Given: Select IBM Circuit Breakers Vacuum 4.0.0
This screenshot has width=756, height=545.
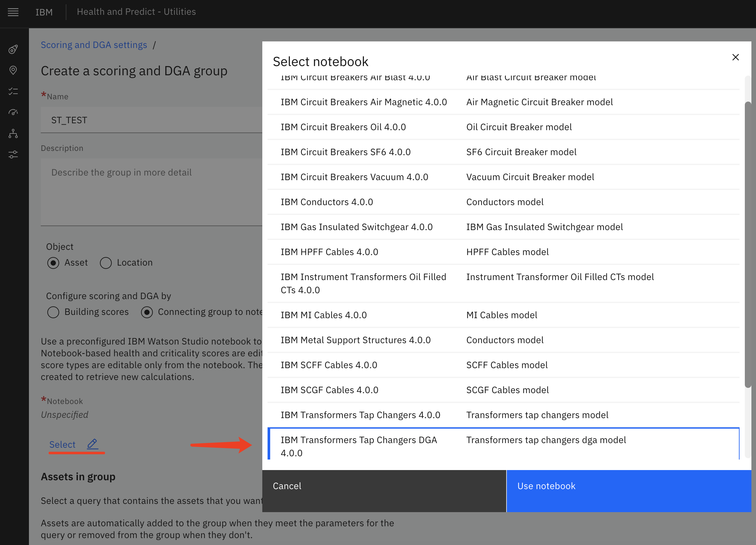Looking at the screenshot, I should [503, 177].
